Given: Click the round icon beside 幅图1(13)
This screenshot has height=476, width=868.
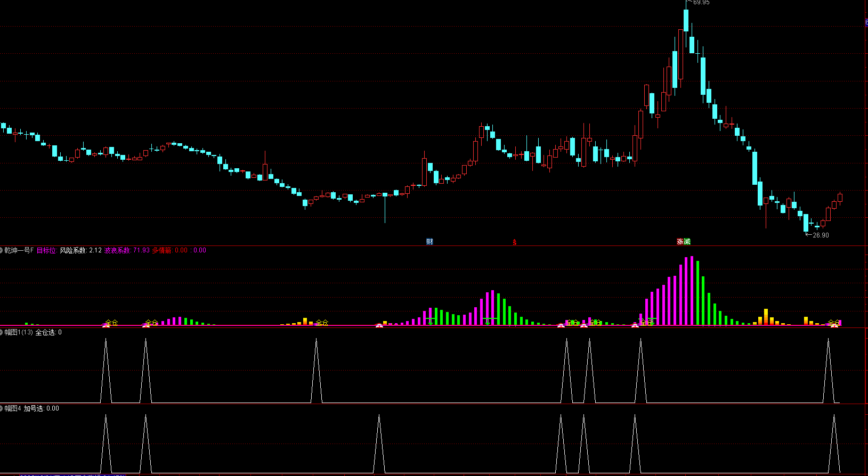Looking at the screenshot, I should (2, 332).
